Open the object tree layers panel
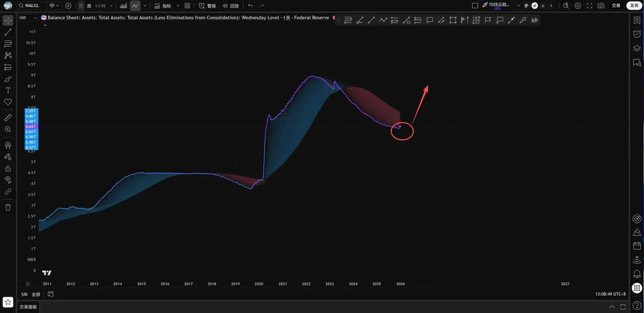 [x=637, y=48]
